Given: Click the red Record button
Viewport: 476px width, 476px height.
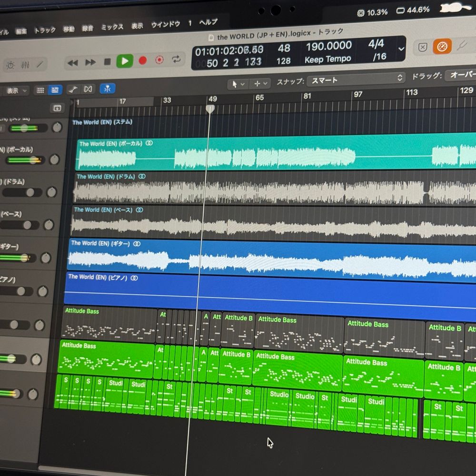Looking at the screenshot, I should click(x=143, y=60).
